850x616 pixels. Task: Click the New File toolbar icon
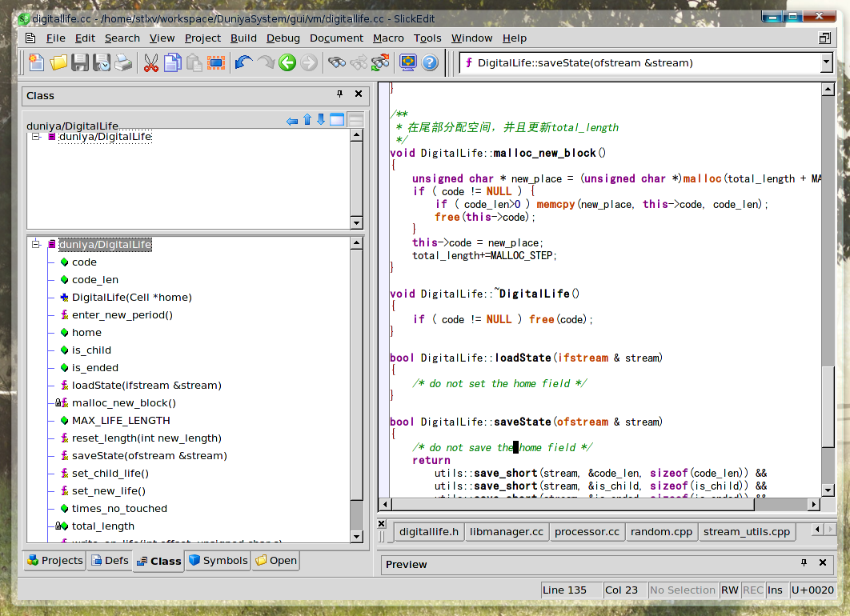(x=36, y=63)
